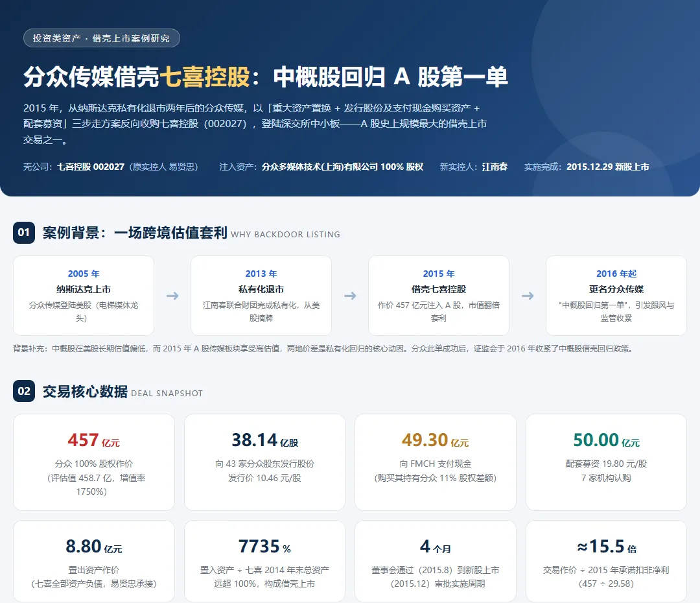Click the 壳公司 七喜控股 002027 text
This screenshot has height=603, width=700.
110,167
